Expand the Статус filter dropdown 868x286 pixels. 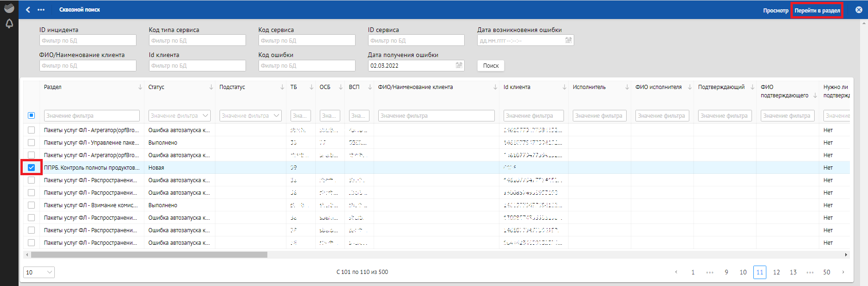point(206,115)
